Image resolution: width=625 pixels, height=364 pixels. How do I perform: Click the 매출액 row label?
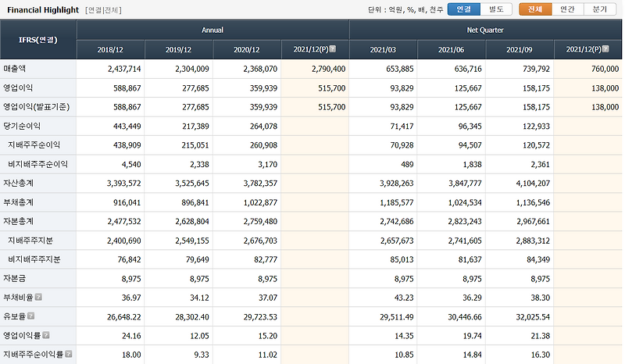(x=14, y=69)
